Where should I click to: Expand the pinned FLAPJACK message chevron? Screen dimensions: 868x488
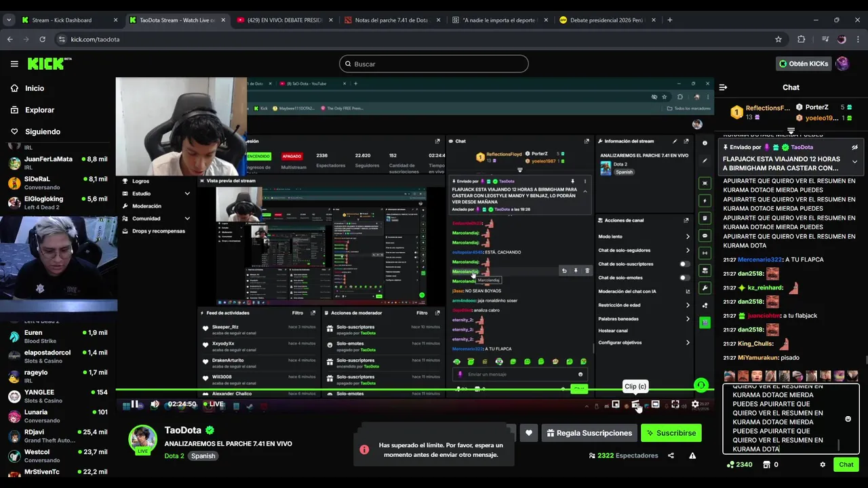point(854,162)
